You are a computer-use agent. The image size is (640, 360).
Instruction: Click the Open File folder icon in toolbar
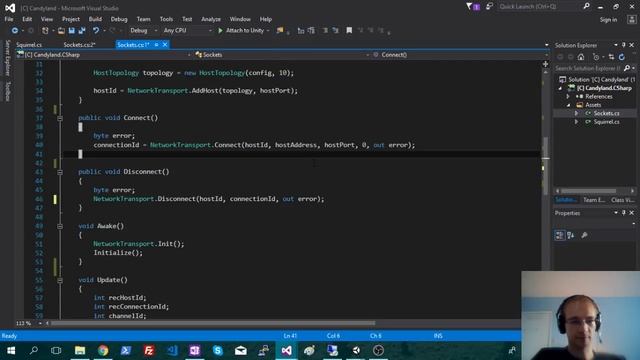click(x=61, y=31)
